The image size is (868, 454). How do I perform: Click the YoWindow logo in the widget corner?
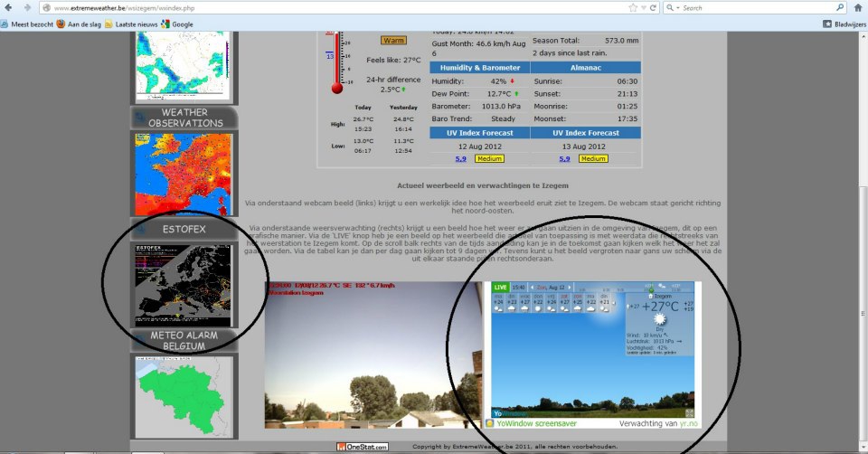pos(509,413)
